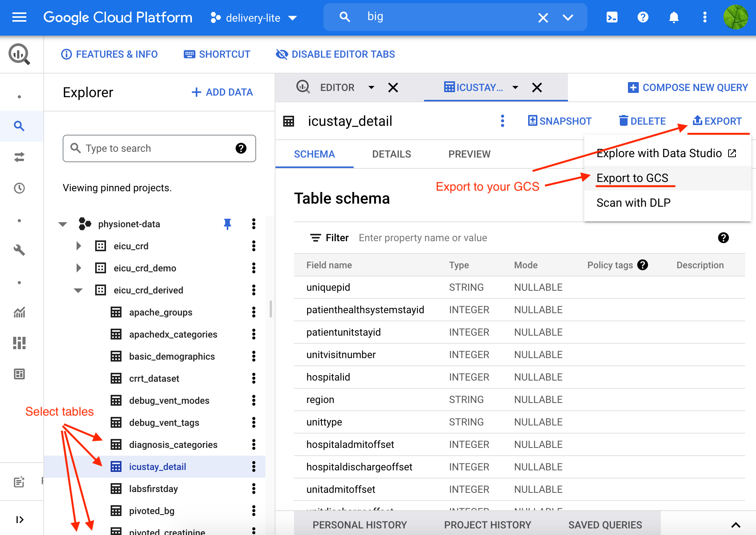Open the Personal History tab
The image size is (756, 535).
click(x=360, y=525)
